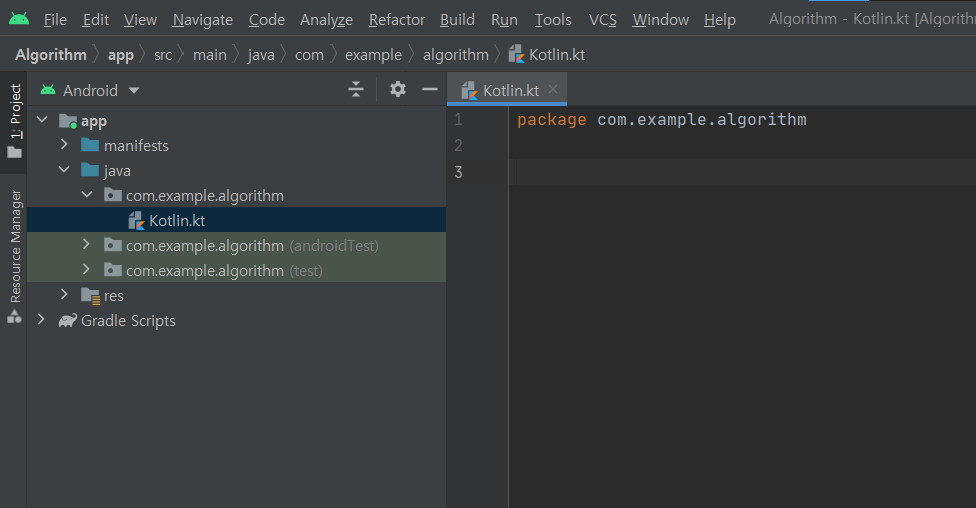The width and height of the screenshot is (976, 508).
Task: Click the Gradle elephant icon
Action: 67,320
